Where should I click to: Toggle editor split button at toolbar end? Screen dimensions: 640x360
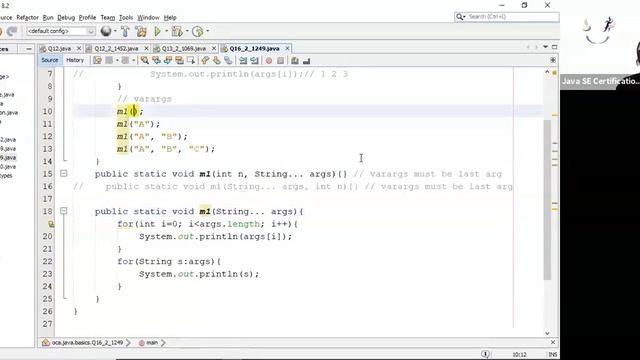tap(553, 60)
